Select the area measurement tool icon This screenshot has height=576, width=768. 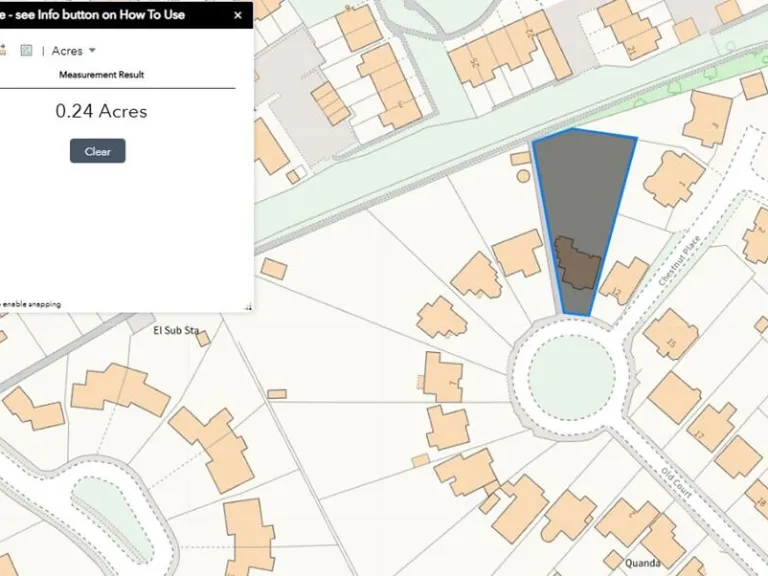coord(27,50)
